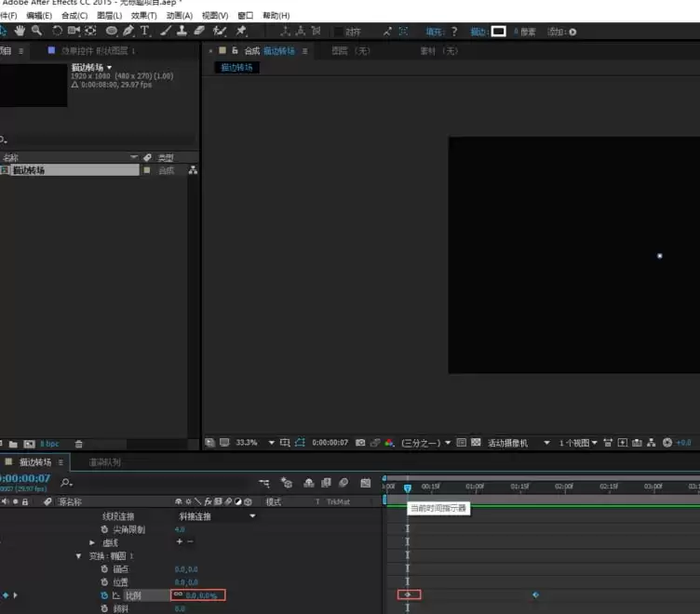The image size is (700, 614).
Task: Toggle the scale constrain proportions link
Action: tap(178, 594)
